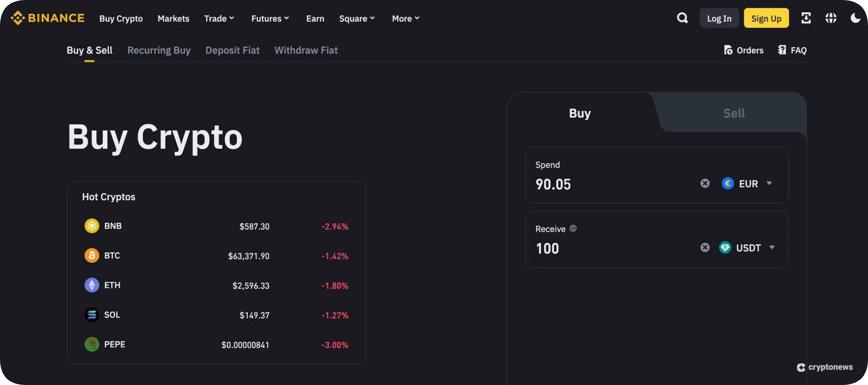Open the language globe icon
This screenshot has height=385, width=868.
tap(831, 18)
